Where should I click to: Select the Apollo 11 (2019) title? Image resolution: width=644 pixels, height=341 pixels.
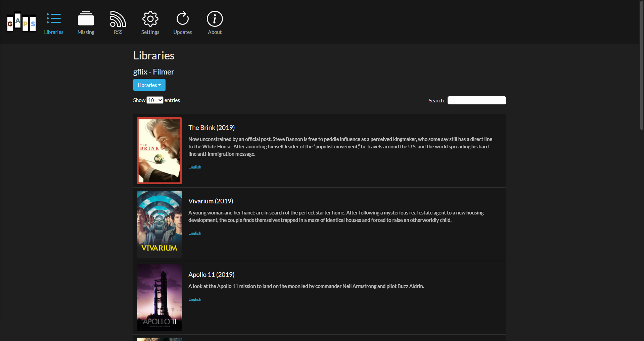coord(211,275)
